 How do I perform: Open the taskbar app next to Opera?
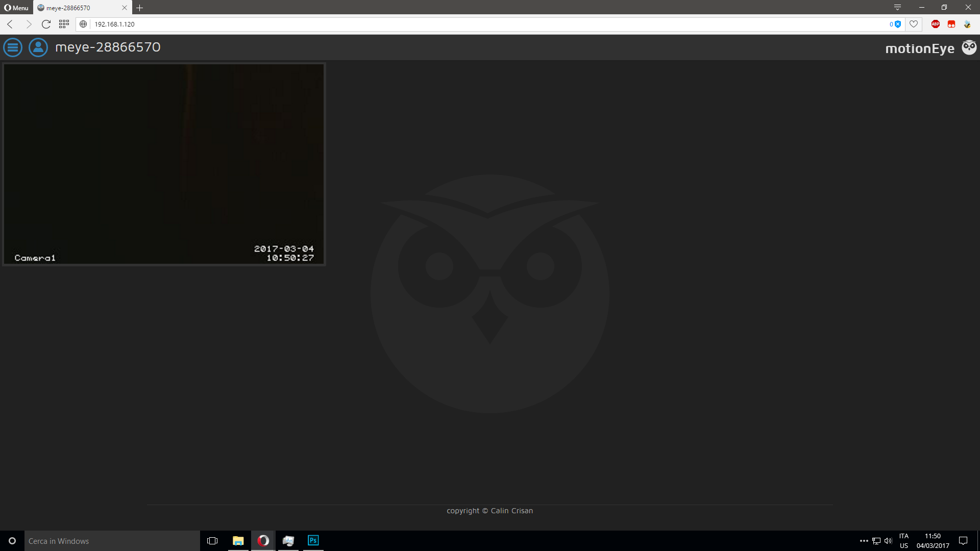288,541
